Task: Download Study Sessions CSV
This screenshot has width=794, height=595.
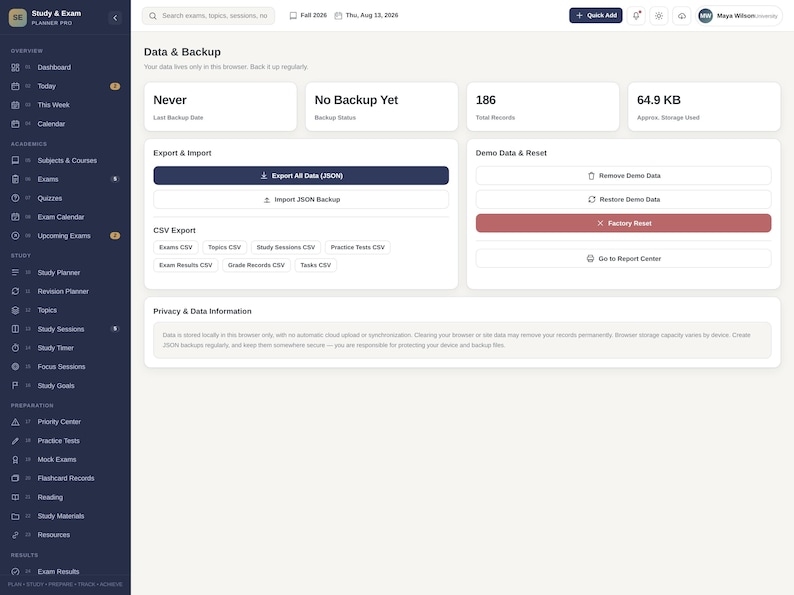Action: pyautogui.click(x=286, y=248)
